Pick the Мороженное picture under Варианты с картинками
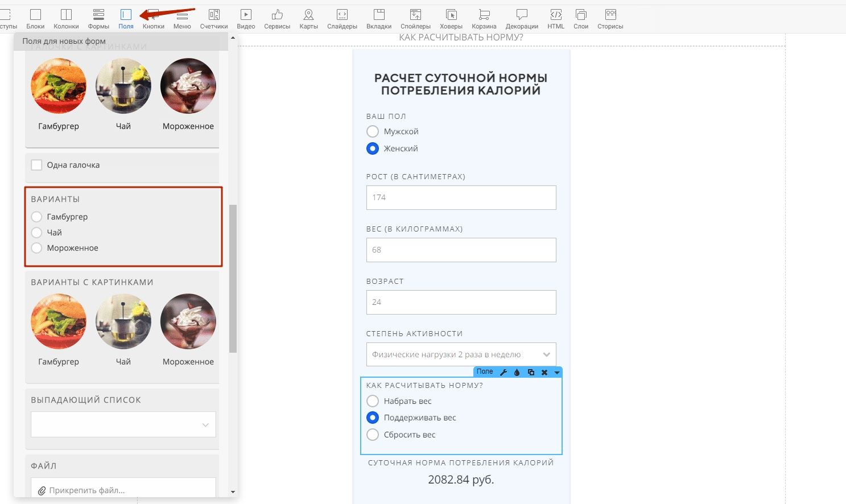This screenshot has height=504, width=846. (x=188, y=321)
